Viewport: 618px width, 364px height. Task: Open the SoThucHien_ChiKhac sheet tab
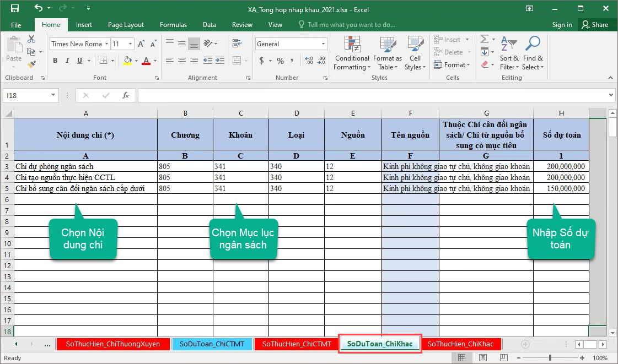pyautogui.click(x=460, y=344)
